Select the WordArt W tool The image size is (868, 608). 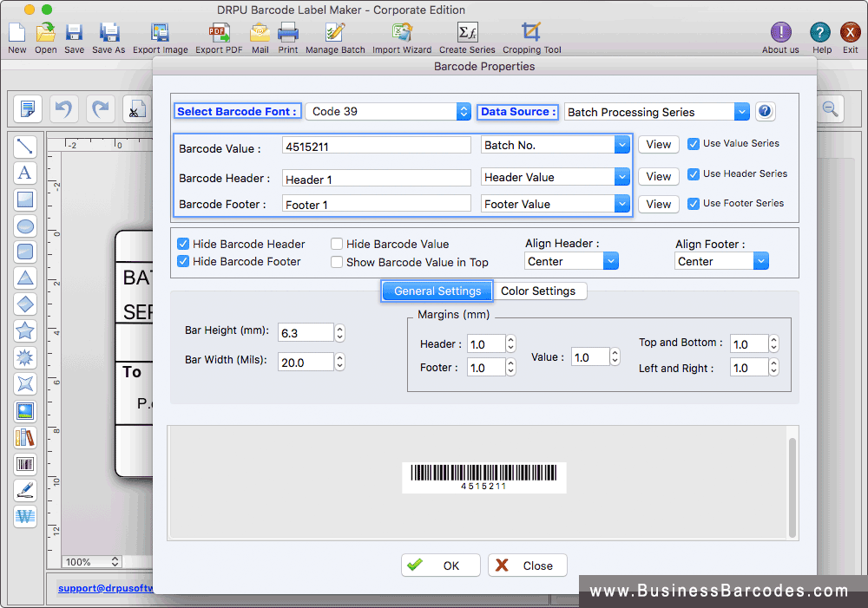click(x=25, y=516)
